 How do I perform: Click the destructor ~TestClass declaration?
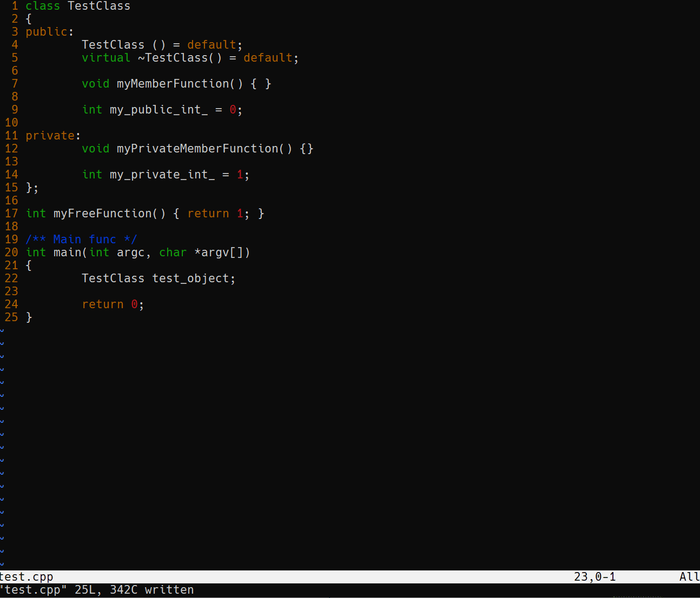point(179,57)
